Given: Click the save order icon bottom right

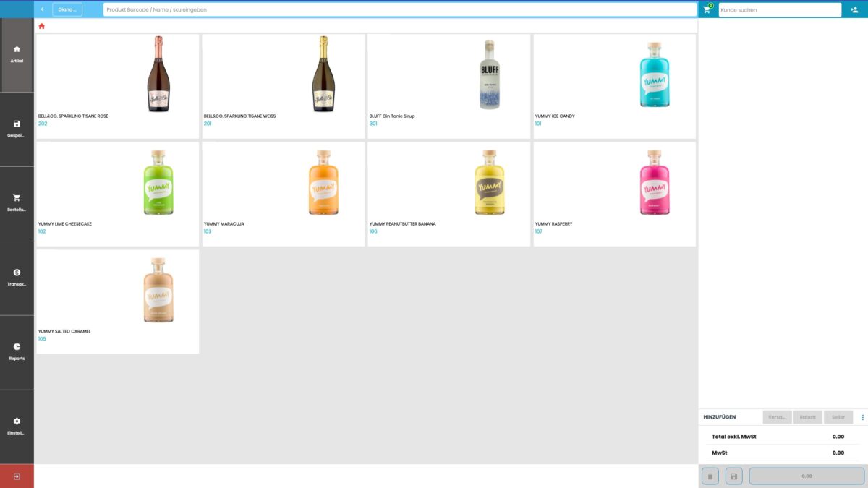Looking at the screenshot, I should pyautogui.click(x=733, y=476).
